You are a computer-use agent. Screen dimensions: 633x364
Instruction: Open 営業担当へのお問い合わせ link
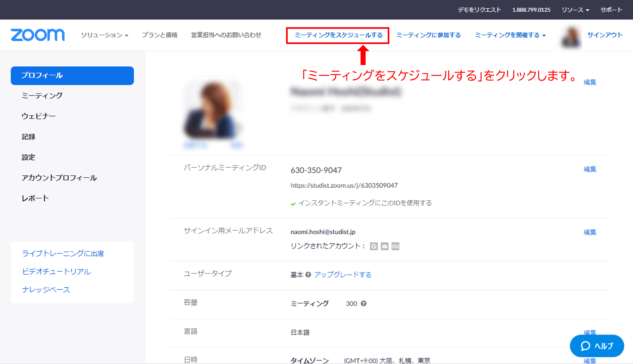[x=226, y=35]
